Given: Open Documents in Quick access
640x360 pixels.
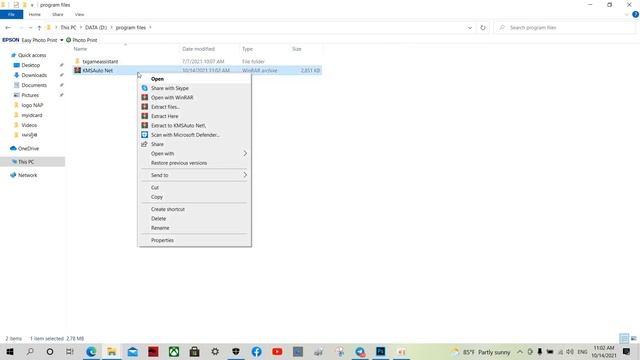Looking at the screenshot, I should click(34, 85).
